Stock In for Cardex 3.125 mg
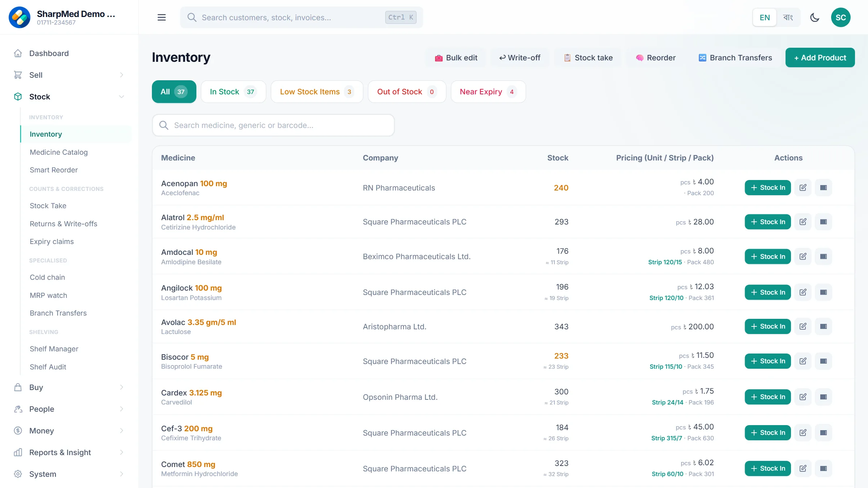This screenshot has height=488, width=868. pyautogui.click(x=767, y=397)
